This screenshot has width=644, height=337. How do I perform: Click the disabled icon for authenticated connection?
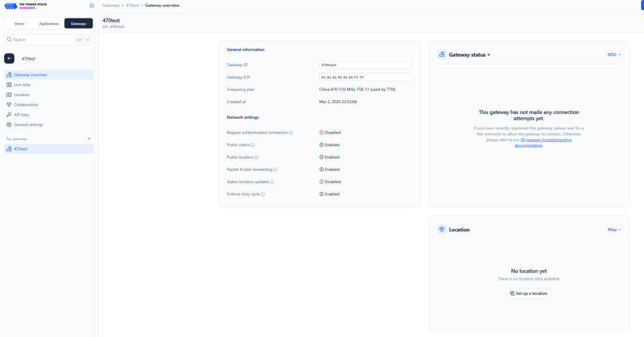(321, 132)
